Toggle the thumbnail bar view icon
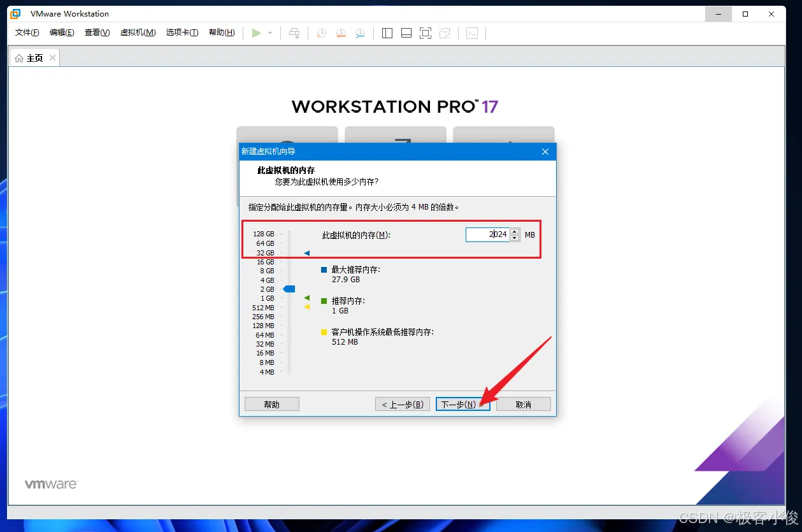 tap(406, 33)
